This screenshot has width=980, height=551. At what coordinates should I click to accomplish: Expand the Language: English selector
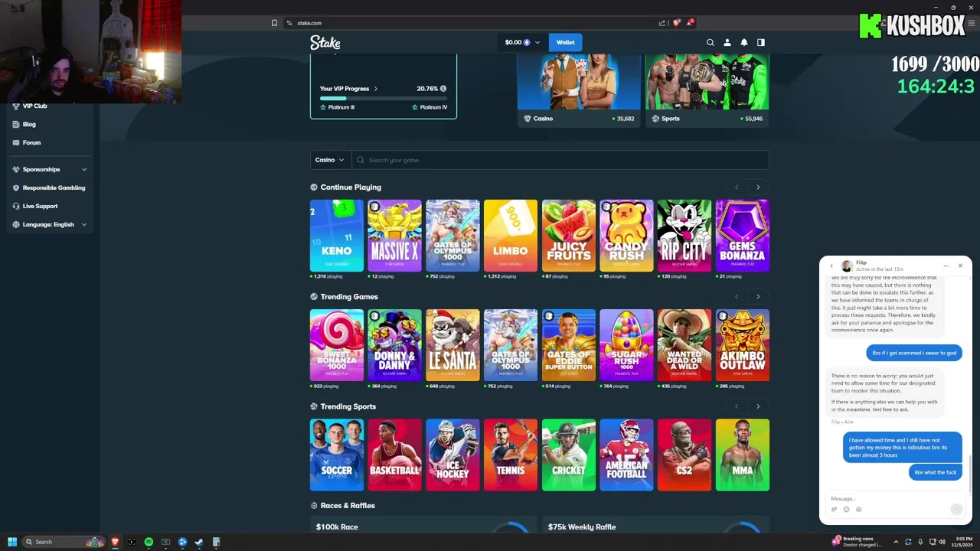pyautogui.click(x=84, y=224)
